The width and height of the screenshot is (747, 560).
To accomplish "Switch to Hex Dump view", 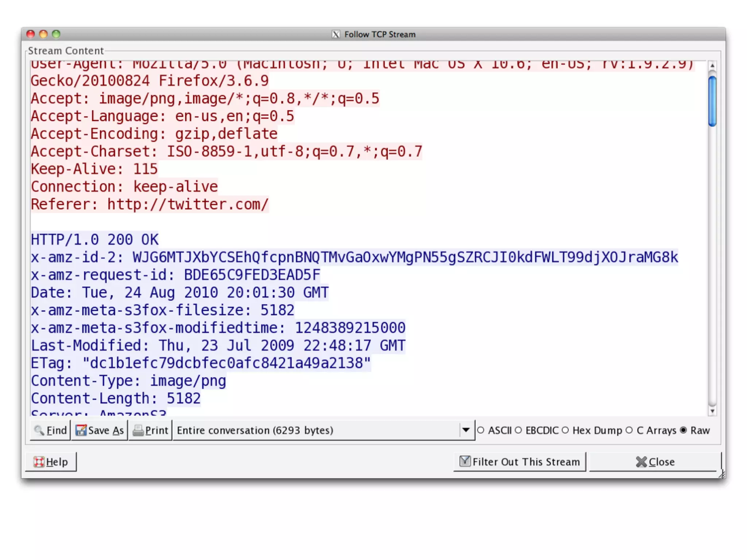I will [565, 430].
